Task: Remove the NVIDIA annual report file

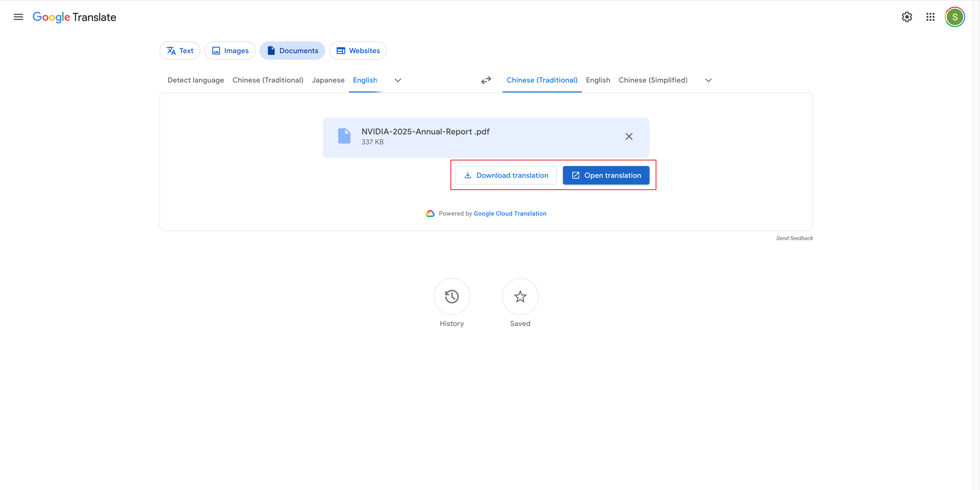Action: coord(629,137)
